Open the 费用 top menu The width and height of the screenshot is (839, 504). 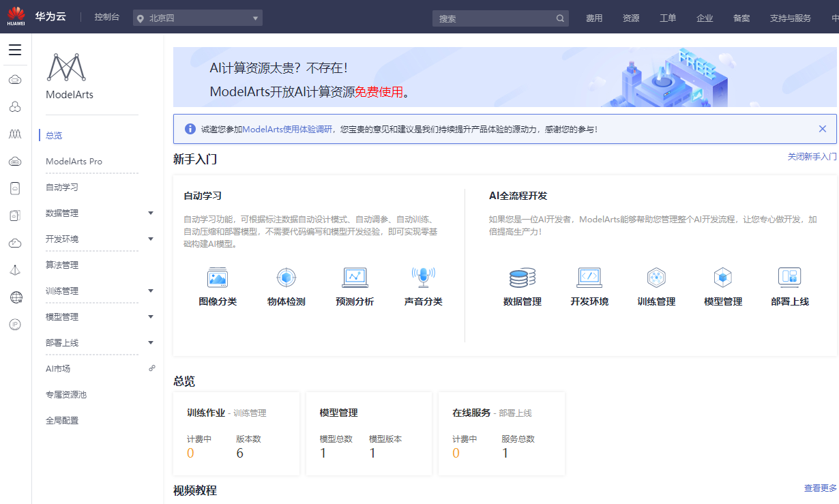click(x=594, y=18)
